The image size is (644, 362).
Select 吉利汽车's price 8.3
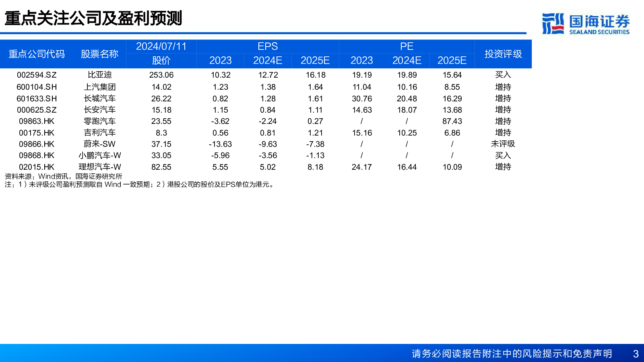(x=161, y=133)
